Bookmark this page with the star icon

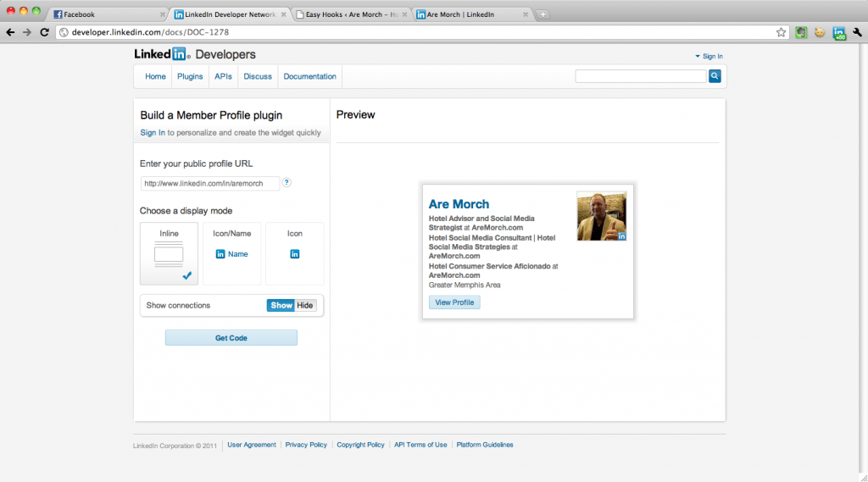point(781,32)
